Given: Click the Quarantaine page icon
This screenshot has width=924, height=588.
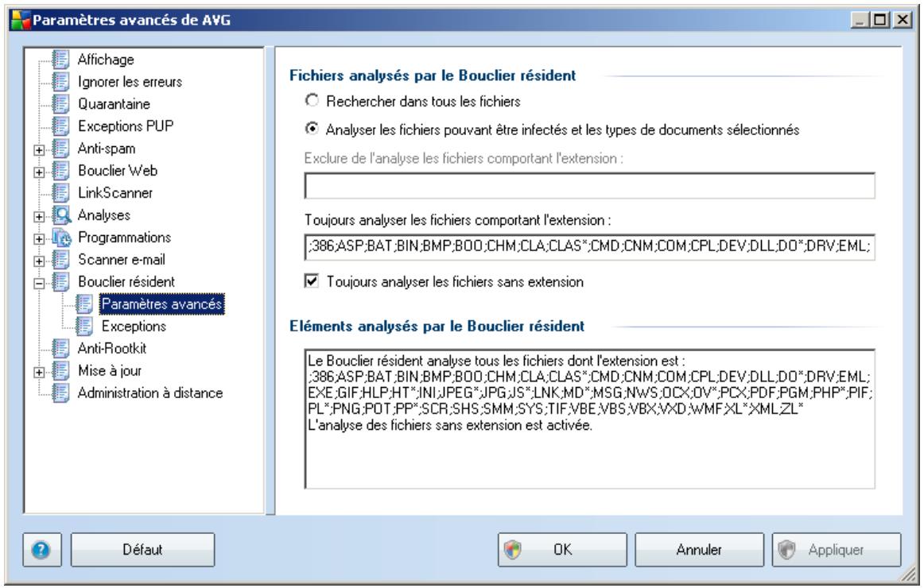Looking at the screenshot, I should [x=60, y=103].
